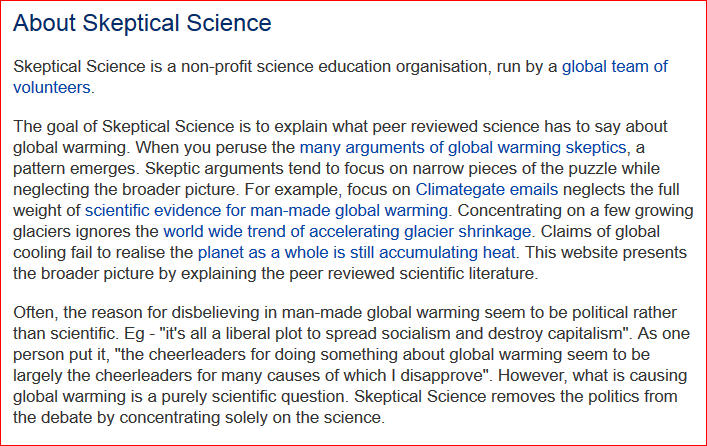The width and height of the screenshot is (707, 446).
Task: Click the phrase "Claims of global"
Action: (x=600, y=231)
